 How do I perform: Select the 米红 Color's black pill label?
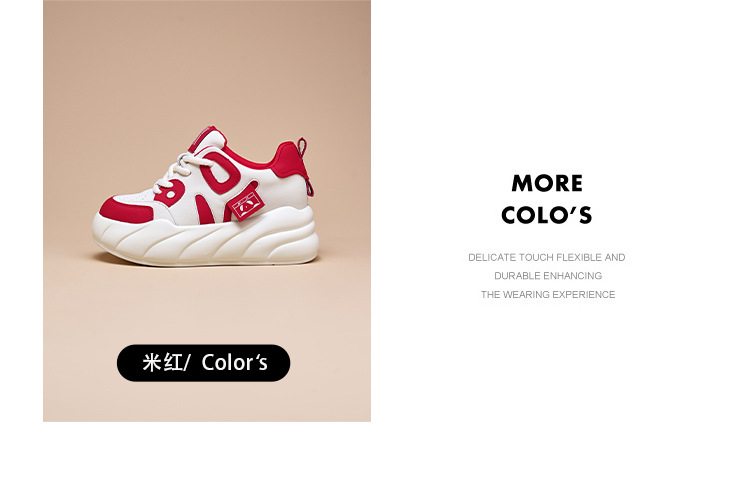pyautogui.click(x=203, y=363)
